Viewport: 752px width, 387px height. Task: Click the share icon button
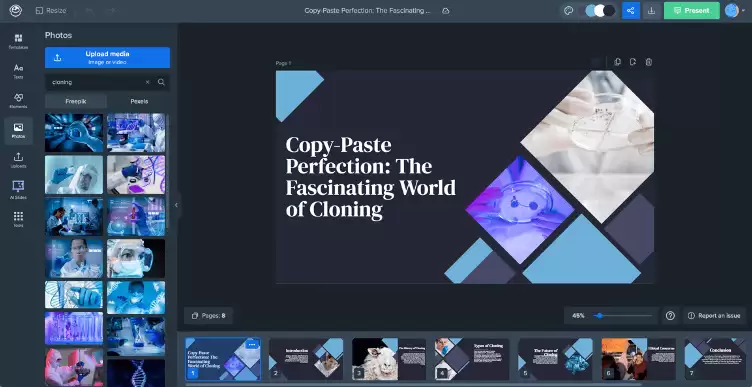[x=631, y=11]
